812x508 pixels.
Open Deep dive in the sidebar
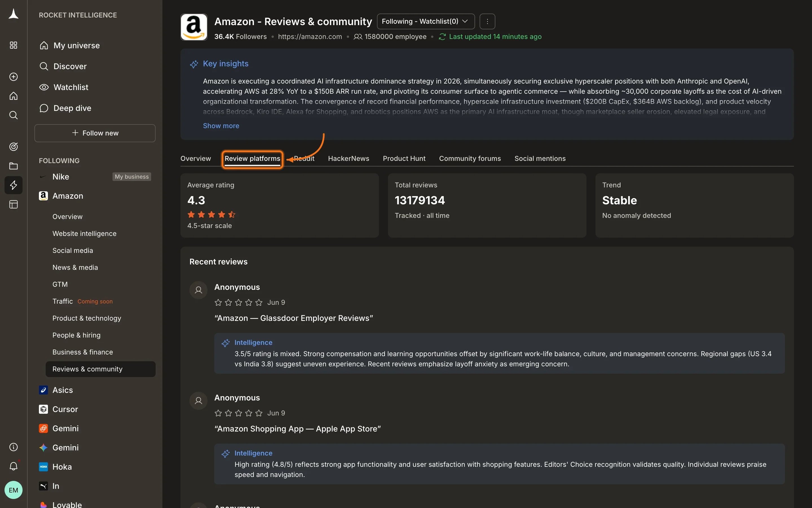(65, 108)
